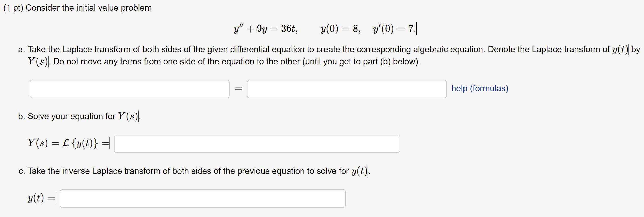Click the Y(s) answer field in part b
644x217 pixels.
click(x=257, y=143)
